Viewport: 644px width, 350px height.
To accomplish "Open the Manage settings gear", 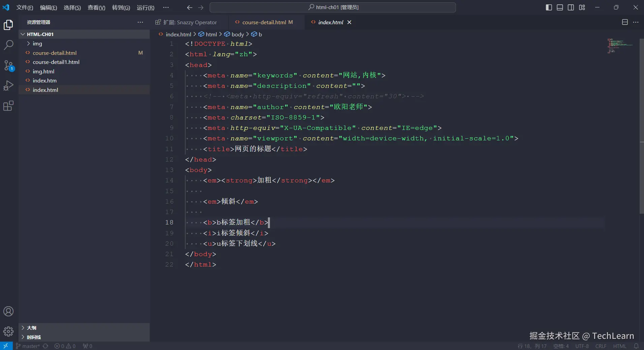I will point(8,331).
